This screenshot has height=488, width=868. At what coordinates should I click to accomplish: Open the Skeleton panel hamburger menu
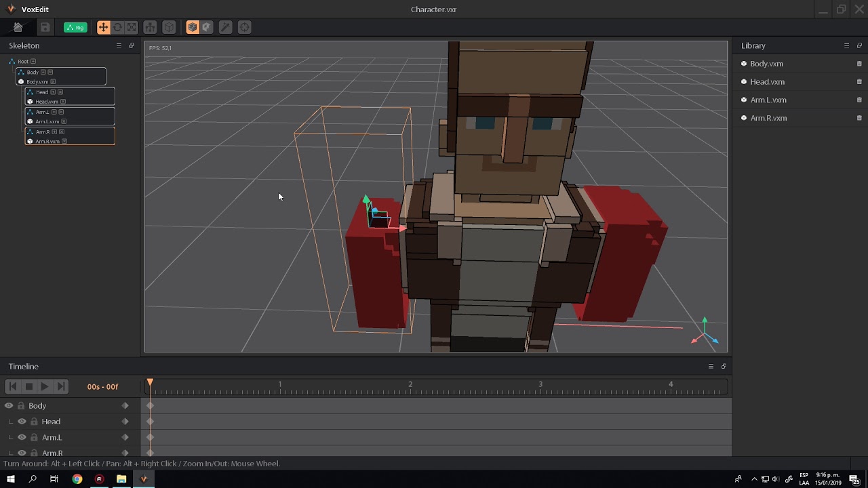coord(119,45)
